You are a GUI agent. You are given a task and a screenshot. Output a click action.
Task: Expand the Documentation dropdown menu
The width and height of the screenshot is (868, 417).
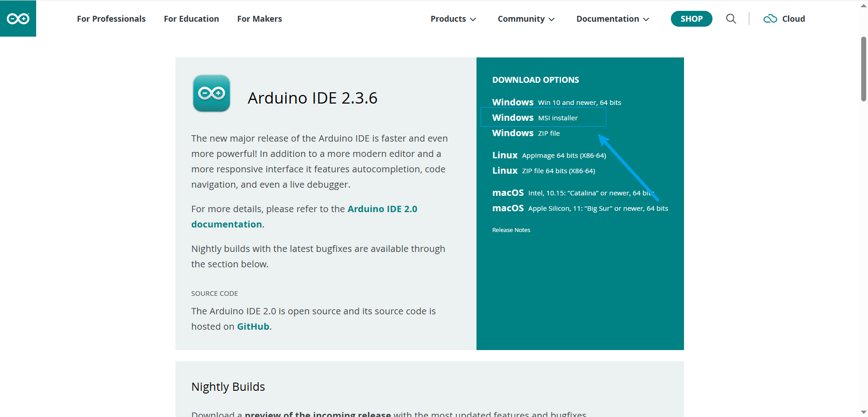tap(613, 19)
